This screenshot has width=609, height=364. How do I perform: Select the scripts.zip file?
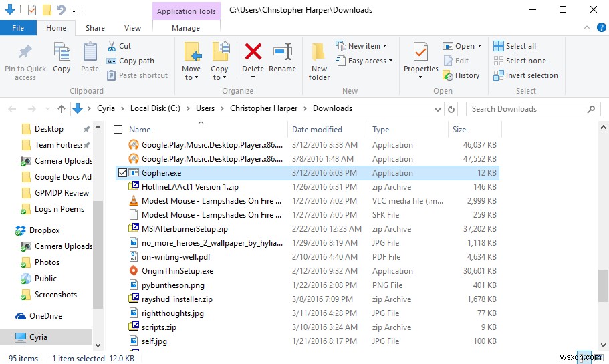click(159, 327)
